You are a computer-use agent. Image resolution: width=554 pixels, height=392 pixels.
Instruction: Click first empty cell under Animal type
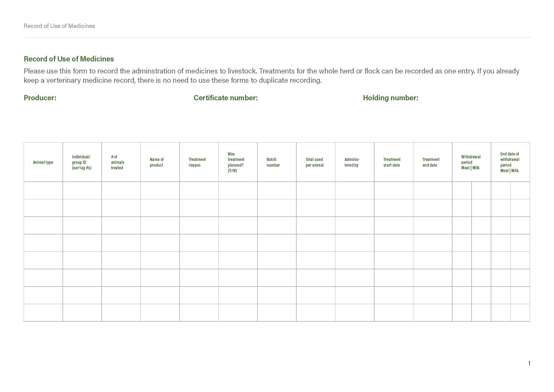click(x=43, y=191)
